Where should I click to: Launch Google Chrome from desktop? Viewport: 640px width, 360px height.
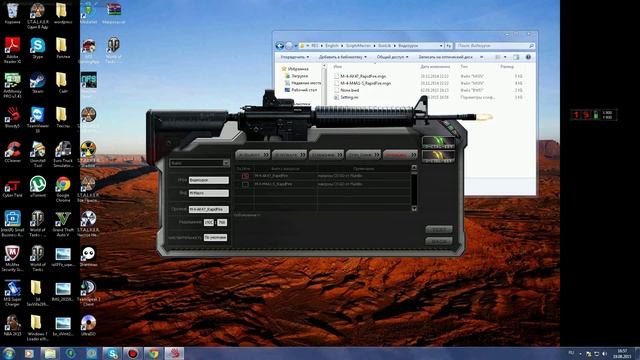tap(63, 189)
